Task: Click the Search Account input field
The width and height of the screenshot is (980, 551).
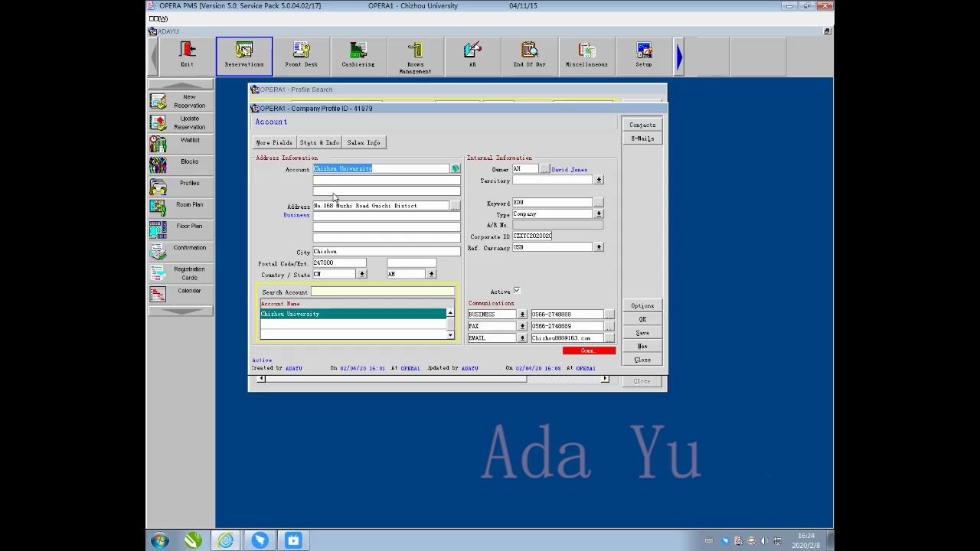Action: point(383,292)
